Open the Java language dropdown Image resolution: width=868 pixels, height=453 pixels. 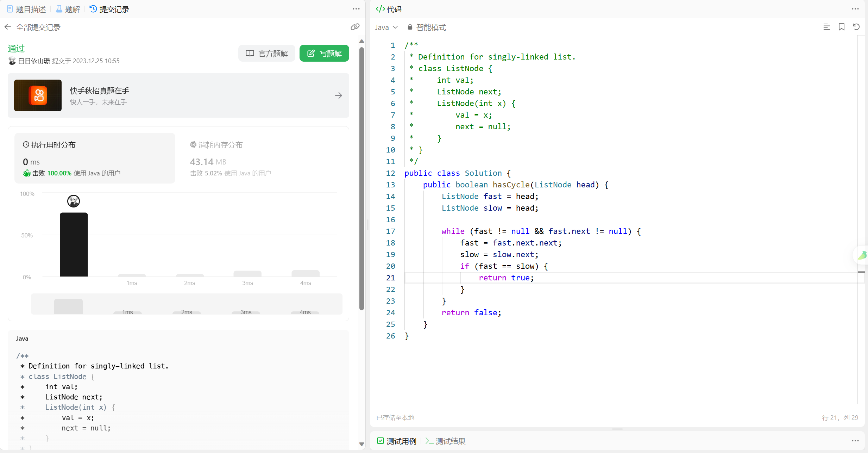tap(386, 27)
